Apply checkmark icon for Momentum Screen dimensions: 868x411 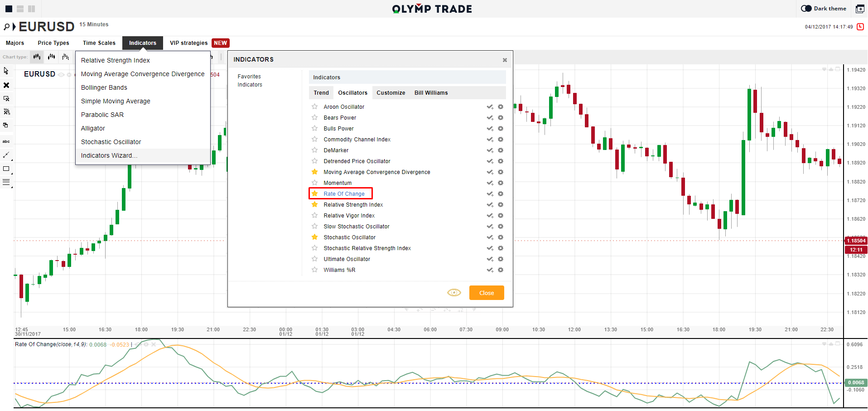[490, 183]
